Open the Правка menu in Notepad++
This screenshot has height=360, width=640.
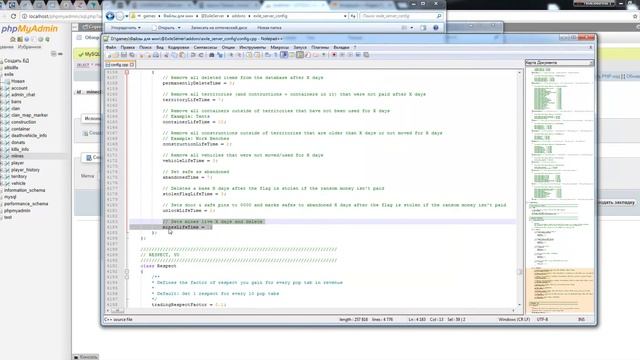tap(127, 47)
